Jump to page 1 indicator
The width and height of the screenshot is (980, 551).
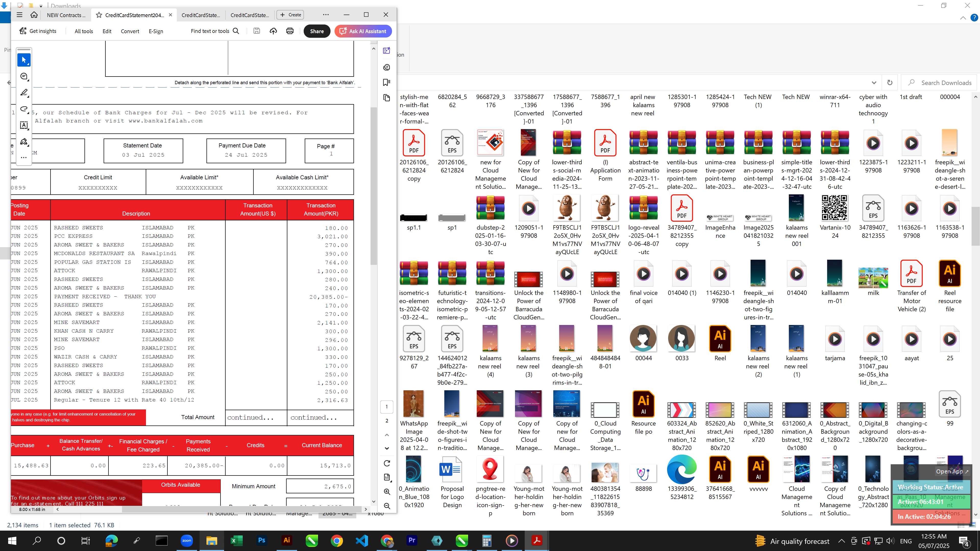point(387,407)
